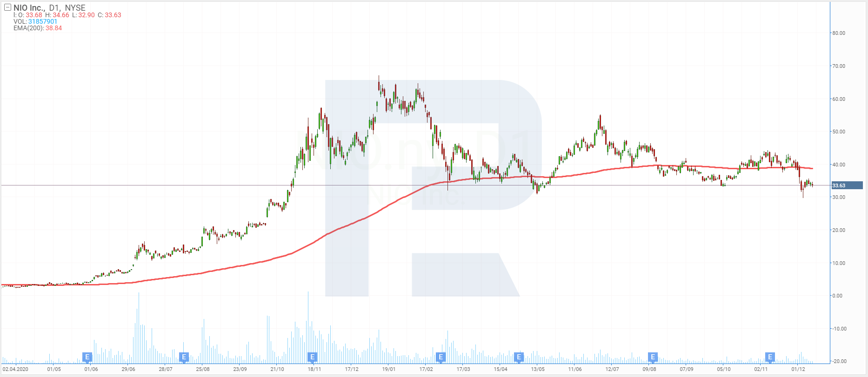Open the E earnings marker near 01/06
This screenshot has height=377, width=868.
coord(87,357)
